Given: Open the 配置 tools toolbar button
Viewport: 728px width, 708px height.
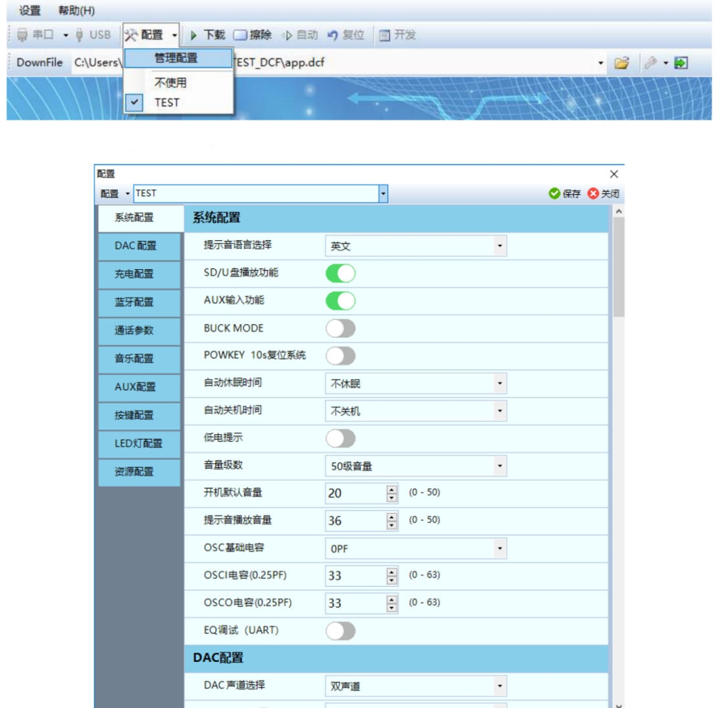Looking at the screenshot, I should pyautogui.click(x=145, y=35).
